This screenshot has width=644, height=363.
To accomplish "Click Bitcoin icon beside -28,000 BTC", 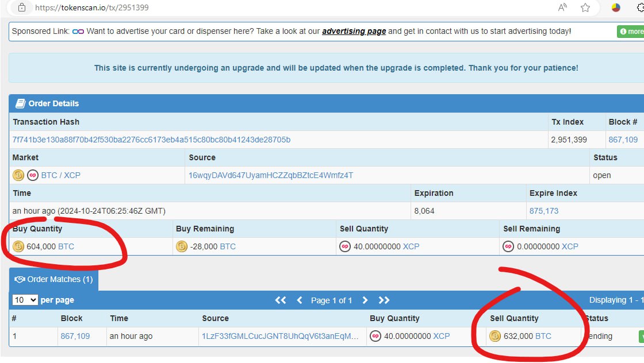I will tap(182, 246).
